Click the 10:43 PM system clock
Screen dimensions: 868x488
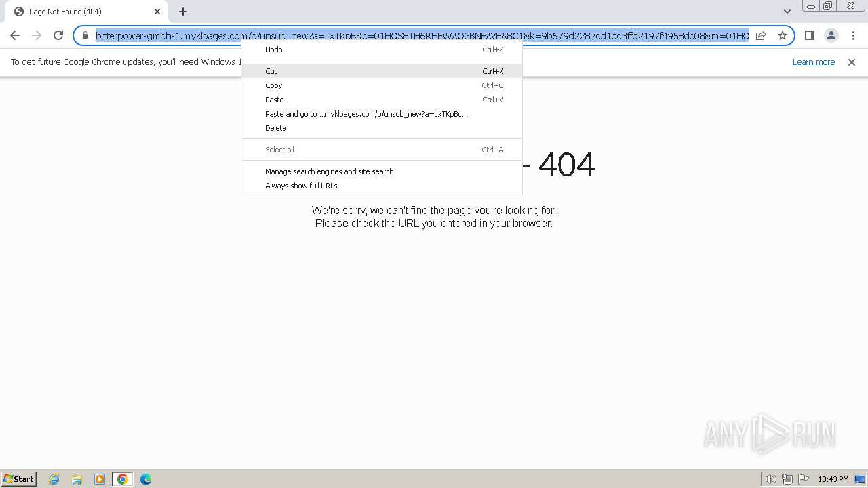(833, 479)
